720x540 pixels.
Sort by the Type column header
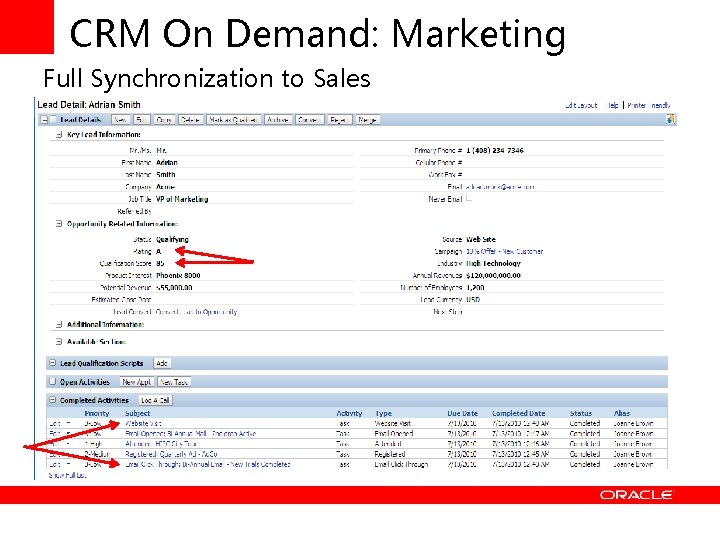pyautogui.click(x=383, y=413)
